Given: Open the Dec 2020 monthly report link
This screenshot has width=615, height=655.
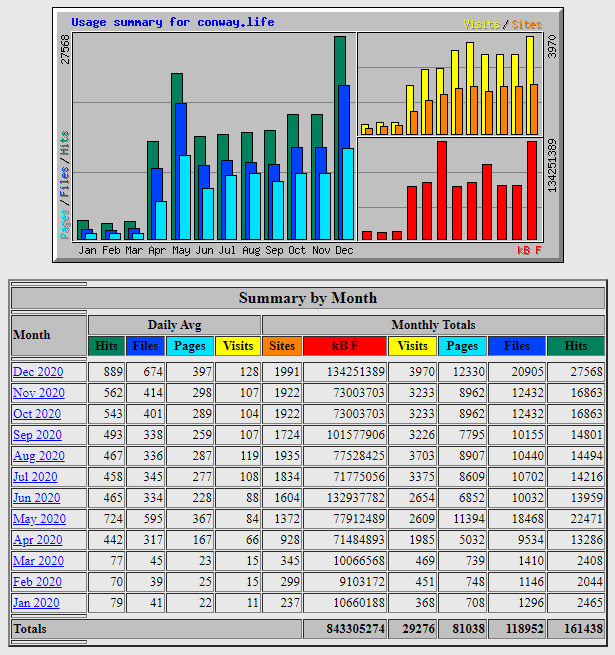Looking at the screenshot, I should point(38,372).
